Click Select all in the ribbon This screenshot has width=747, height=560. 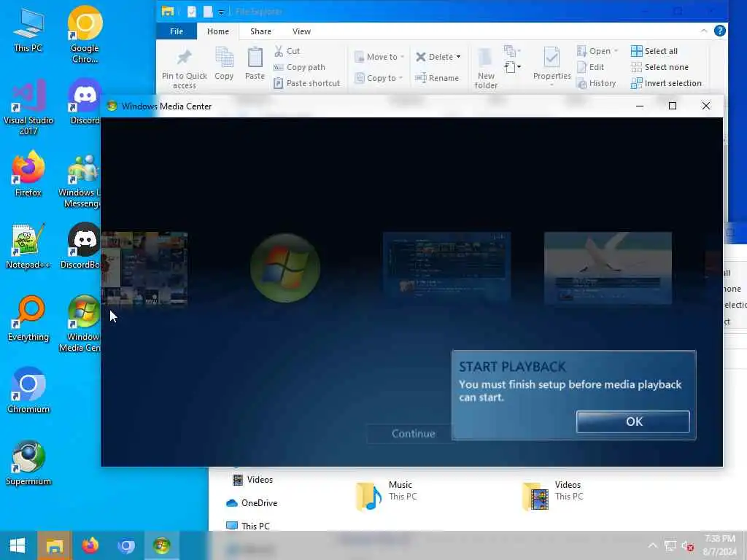654,51
